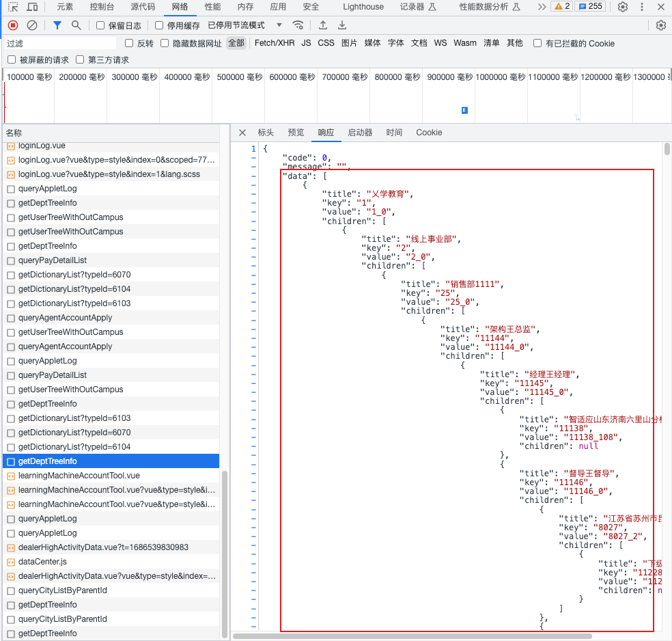Open 时间 tab of request

(x=394, y=133)
